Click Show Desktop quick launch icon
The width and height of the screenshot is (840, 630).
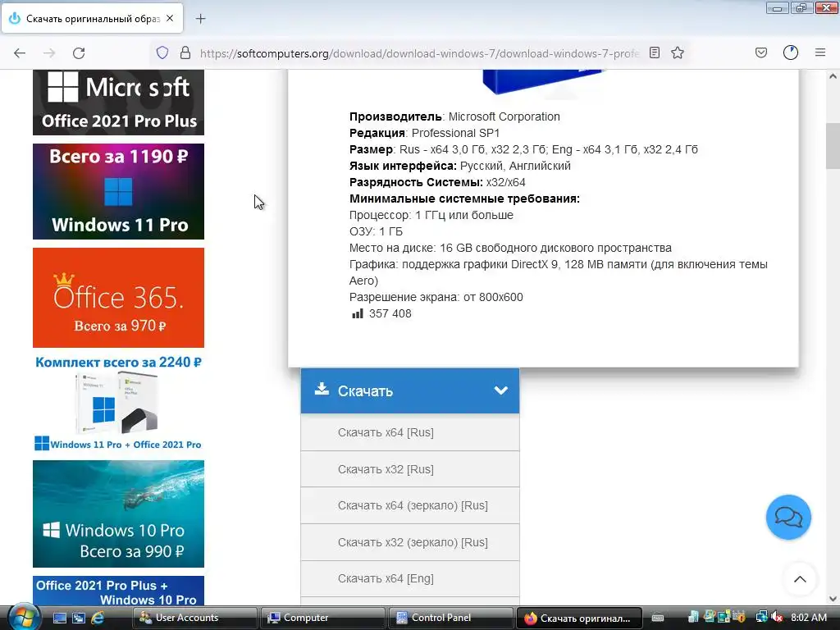[x=59, y=618]
